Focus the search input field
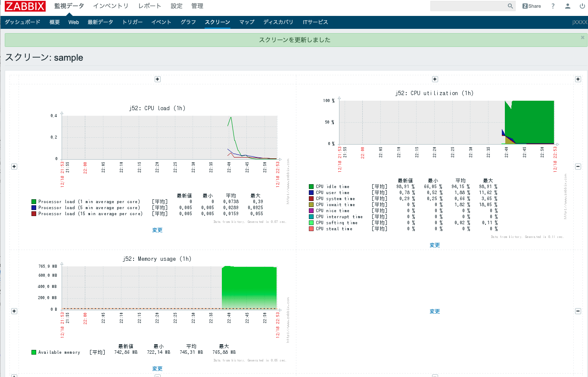 click(468, 6)
